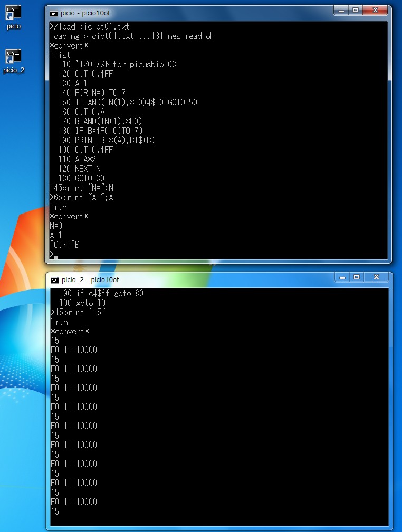Maximize the picio_2 window
The image size is (402, 532).
[x=357, y=277]
